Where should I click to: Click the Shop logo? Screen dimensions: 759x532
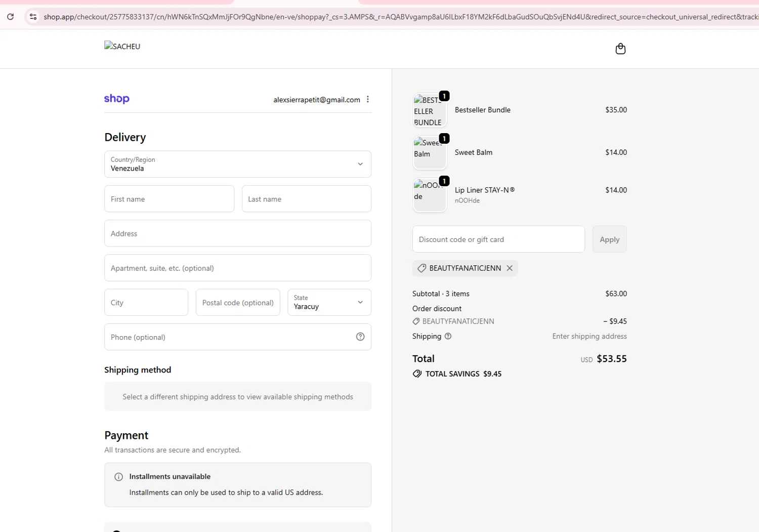click(x=117, y=99)
